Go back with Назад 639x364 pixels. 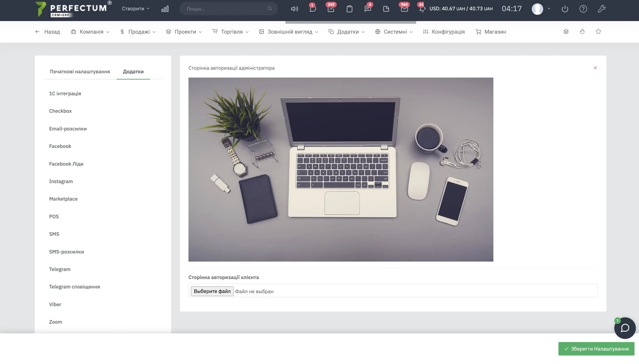[48, 32]
